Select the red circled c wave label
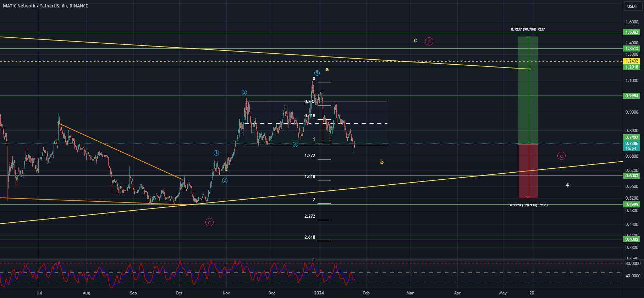The width and height of the screenshot is (644, 298). coord(209,222)
